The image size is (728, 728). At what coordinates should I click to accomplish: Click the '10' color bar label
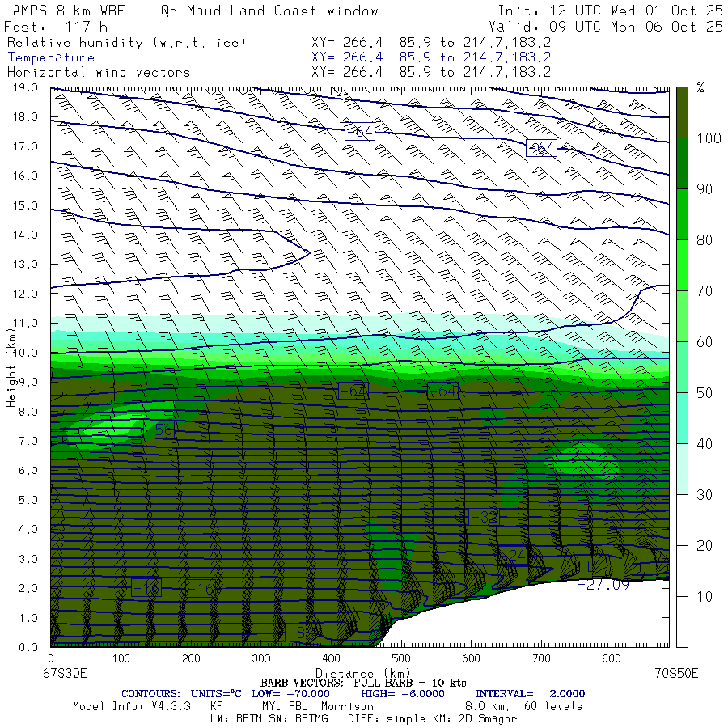click(x=705, y=597)
